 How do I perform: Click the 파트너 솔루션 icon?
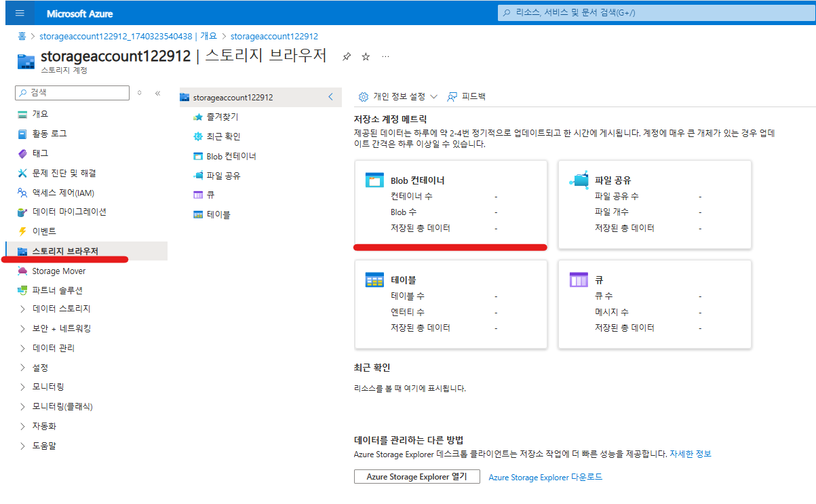23,290
